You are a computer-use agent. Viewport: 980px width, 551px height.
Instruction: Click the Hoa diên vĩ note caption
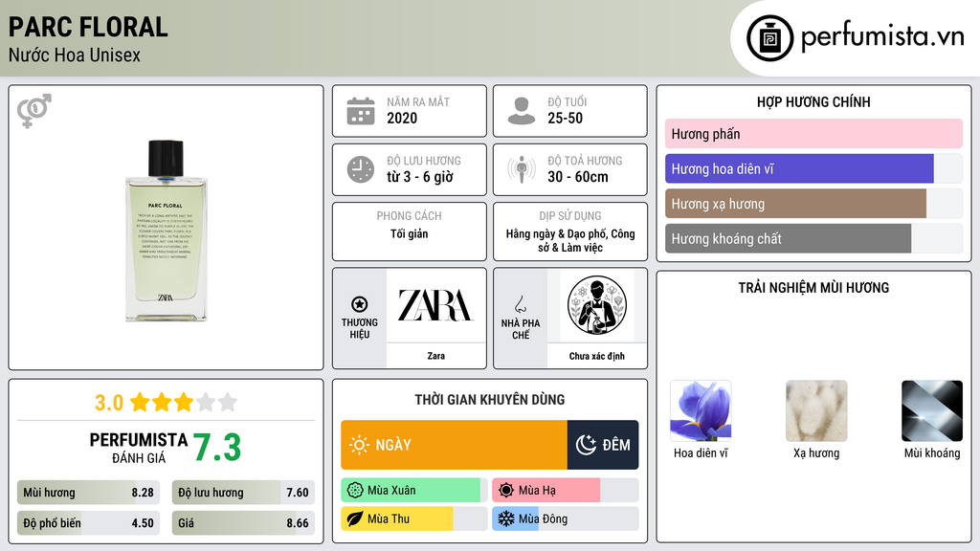(x=701, y=452)
